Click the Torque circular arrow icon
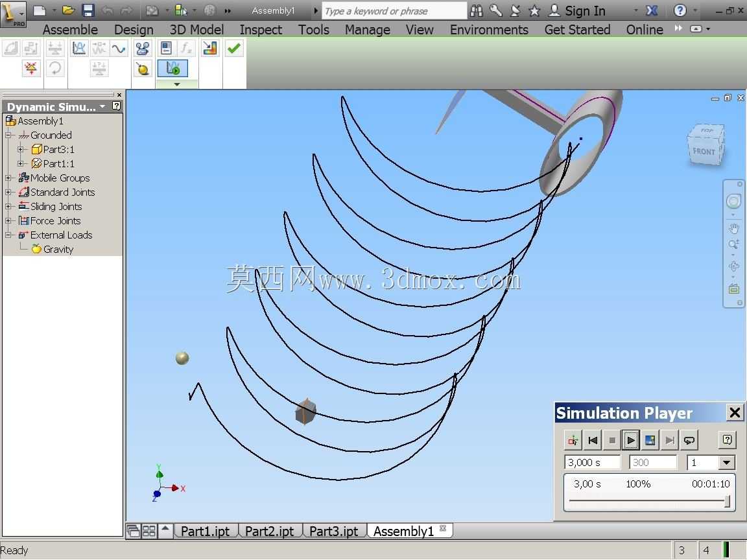The image size is (747, 560). click(55, 68)
